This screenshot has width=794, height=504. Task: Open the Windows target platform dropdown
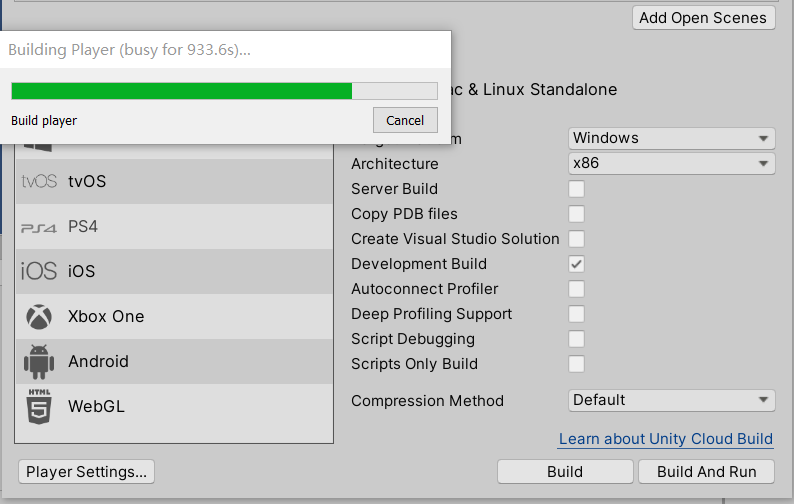(671, 138)
